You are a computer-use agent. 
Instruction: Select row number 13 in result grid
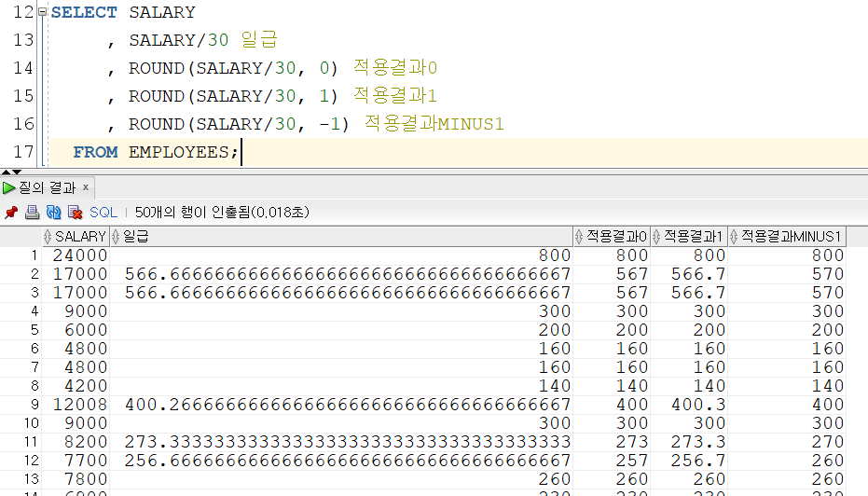click(21, 479)
